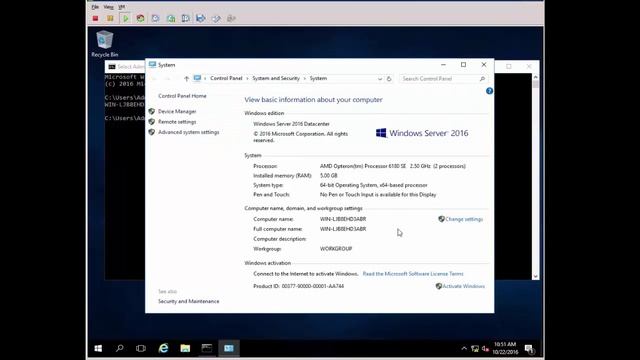The width and height of the screenshot is (640, 360).
Task: Click the Computer name WIN-LJ88EHD3ABR value
Action: (x=343, y=219)
